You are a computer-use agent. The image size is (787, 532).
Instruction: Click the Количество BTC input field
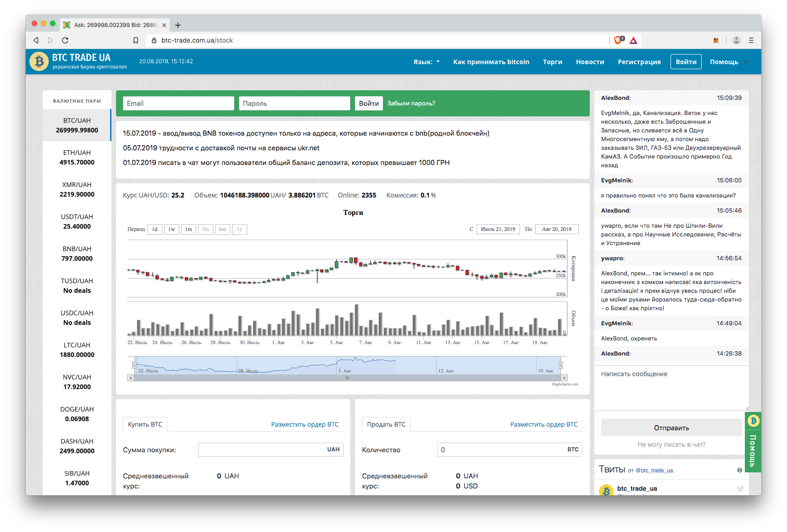[510, 450]
